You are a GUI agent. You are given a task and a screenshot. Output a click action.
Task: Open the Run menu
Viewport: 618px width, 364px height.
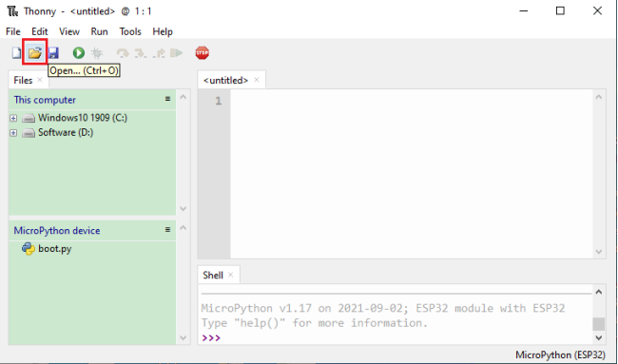[99, 31]
